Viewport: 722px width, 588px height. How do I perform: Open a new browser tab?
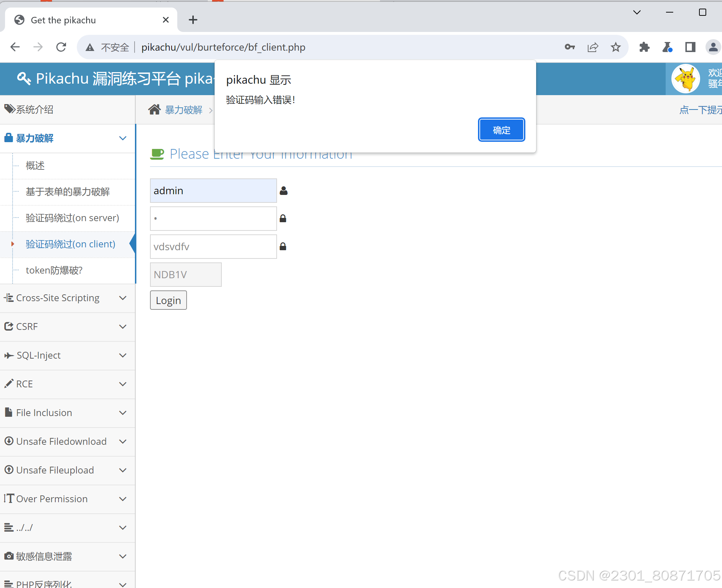pyautogui.click(x=193, y=20)
